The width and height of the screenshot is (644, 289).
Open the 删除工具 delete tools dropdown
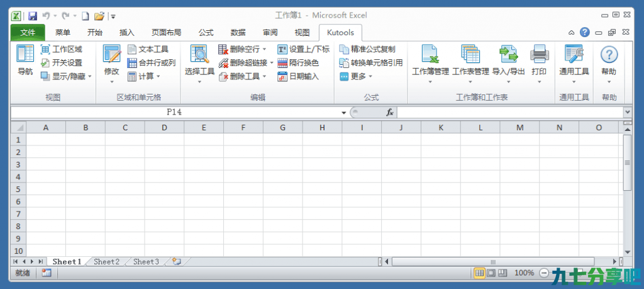[x=265, y=76]
